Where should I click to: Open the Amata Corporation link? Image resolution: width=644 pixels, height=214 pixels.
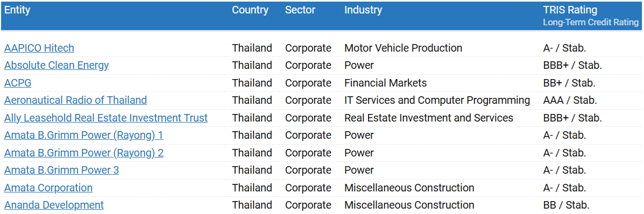(48, 188)
